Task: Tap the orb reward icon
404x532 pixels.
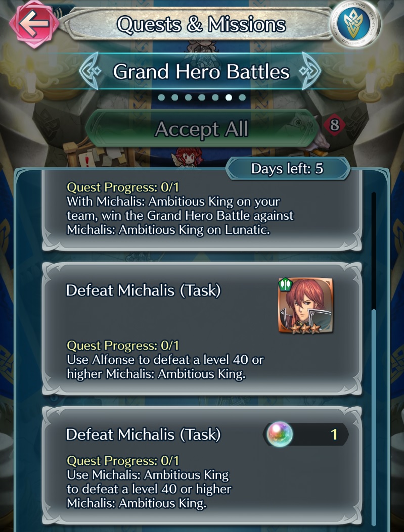Action: 280,434
